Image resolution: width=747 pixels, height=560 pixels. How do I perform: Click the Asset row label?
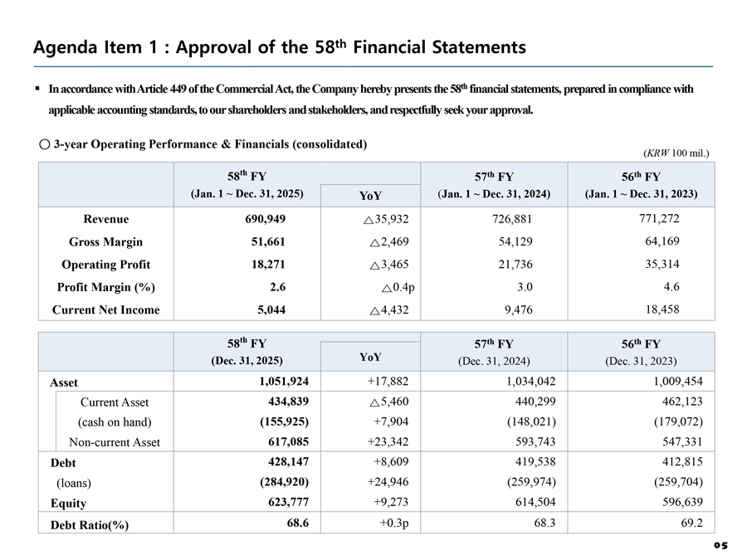[64, 382]
